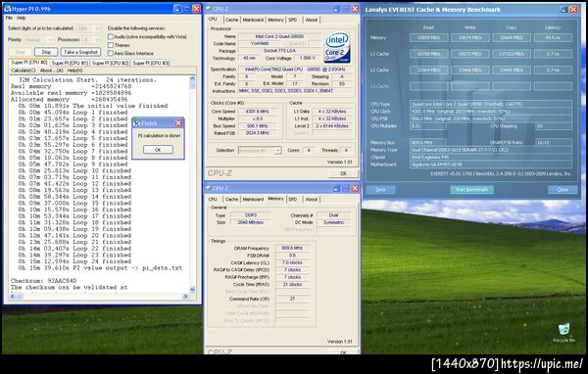Viewport: 588px width, 374px height.
Task: Switch to the CPU tab in the lower CPU-Z window
Action: point(213,200)
